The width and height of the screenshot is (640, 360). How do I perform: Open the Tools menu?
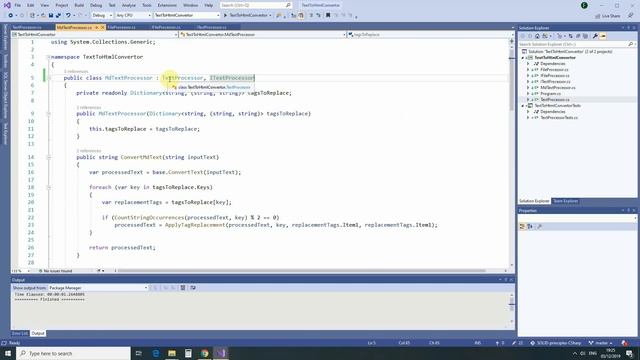tap(147, 5)
